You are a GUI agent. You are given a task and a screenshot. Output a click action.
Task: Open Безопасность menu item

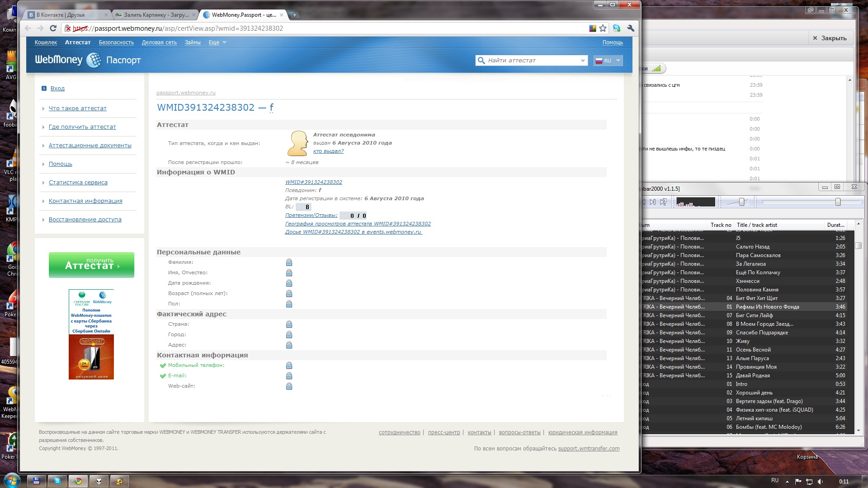[x=116, y=42]
